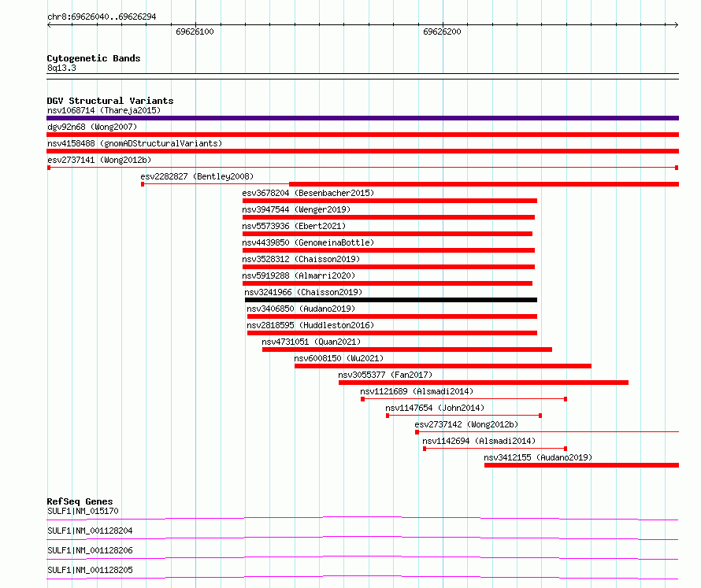The height and width of the screenshot is (588, 701).
Task: Click the red bar under nsv4731051
Action: click(407, 349)
